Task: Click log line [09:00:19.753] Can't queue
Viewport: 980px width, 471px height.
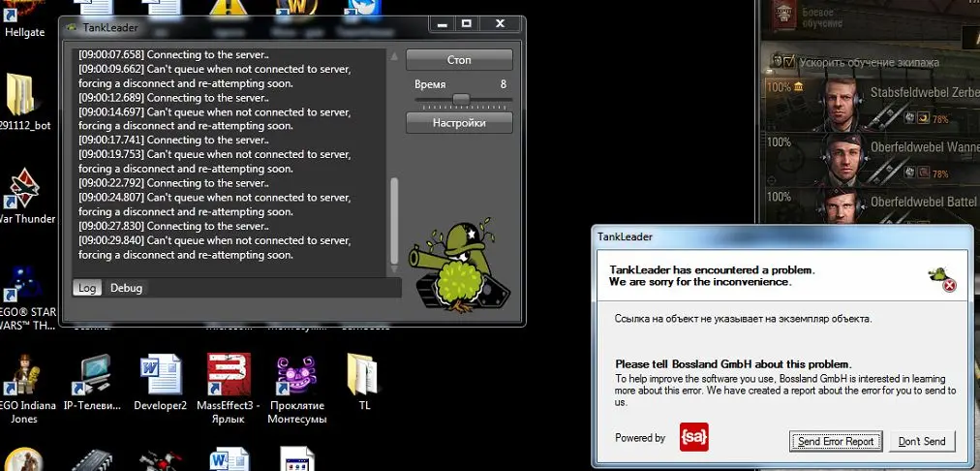Action: pyautogui.click(x=214, y=162)
